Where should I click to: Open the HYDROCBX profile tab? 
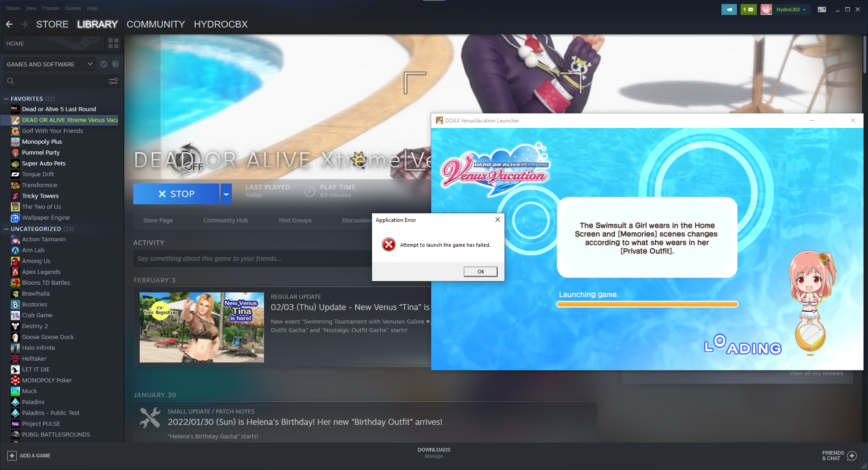tap(221, 24)
